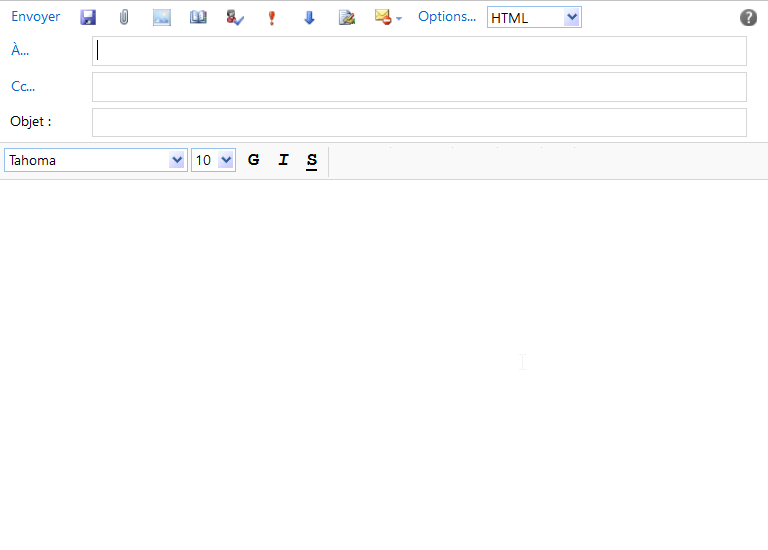Viewport: 768px width, 550px height.
Task: Attach a file using the paperclip icon
Action: pos(124,18)
